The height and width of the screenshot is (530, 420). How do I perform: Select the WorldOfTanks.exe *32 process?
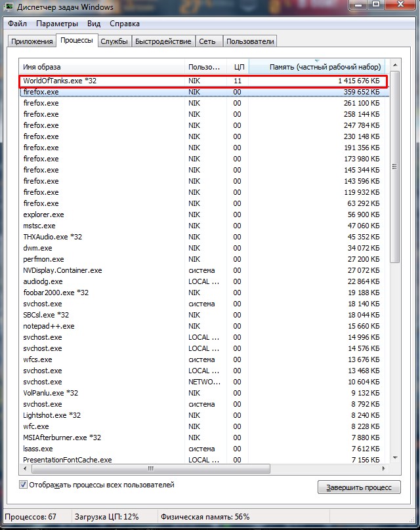coord(203,81)
